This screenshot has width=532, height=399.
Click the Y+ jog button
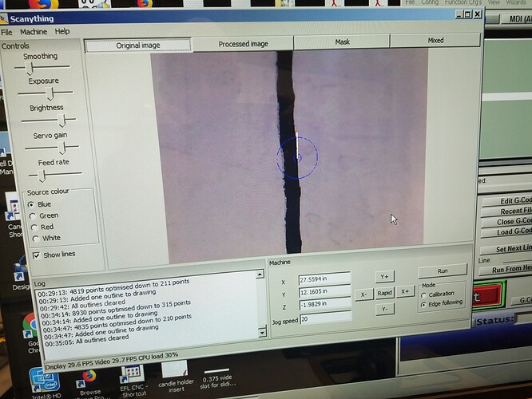[384, 277]
